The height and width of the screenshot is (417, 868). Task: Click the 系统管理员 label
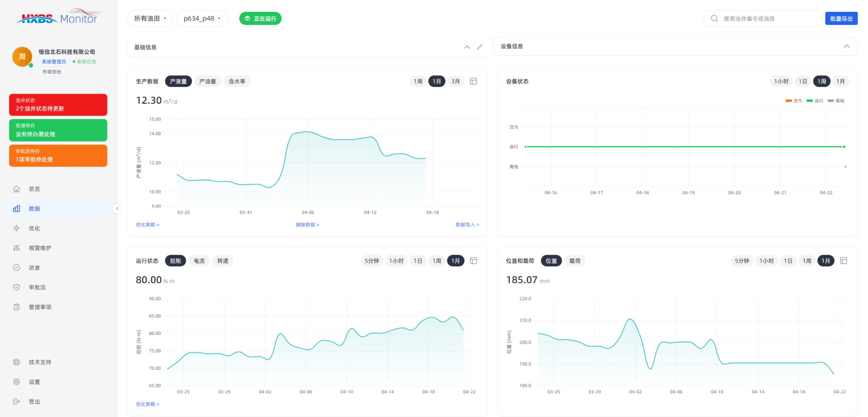(x=54, y=61)
